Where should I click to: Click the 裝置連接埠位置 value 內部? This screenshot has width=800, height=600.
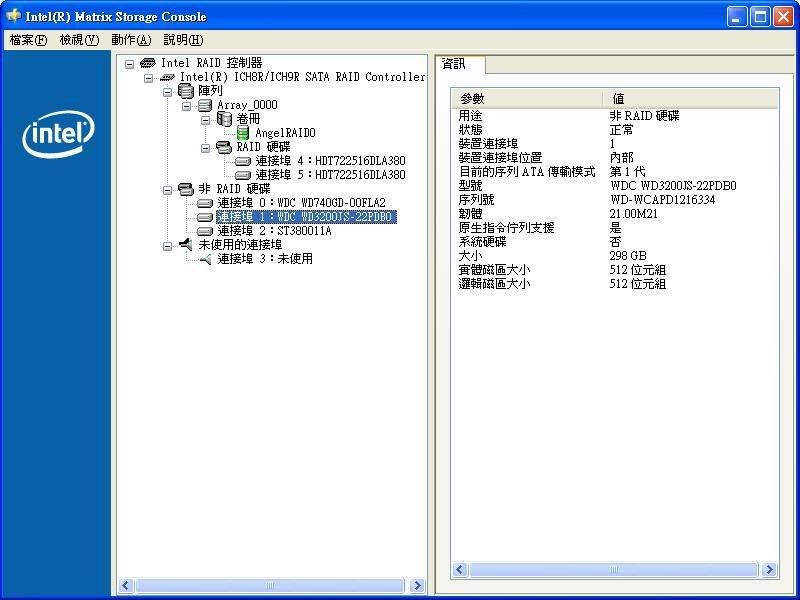621,158
